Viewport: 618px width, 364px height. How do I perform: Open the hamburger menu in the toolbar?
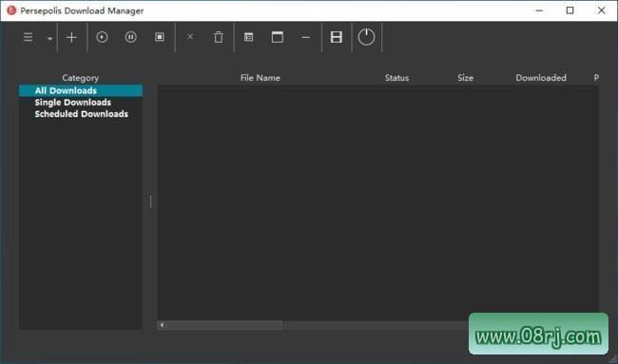(28, 37)
